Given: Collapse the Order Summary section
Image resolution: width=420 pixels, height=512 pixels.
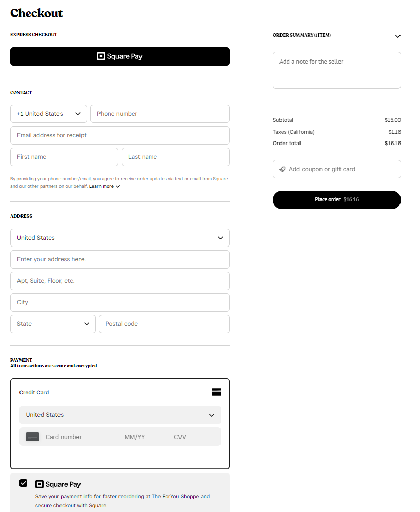Looking at the screenshot, I should (x=398, y=36).
